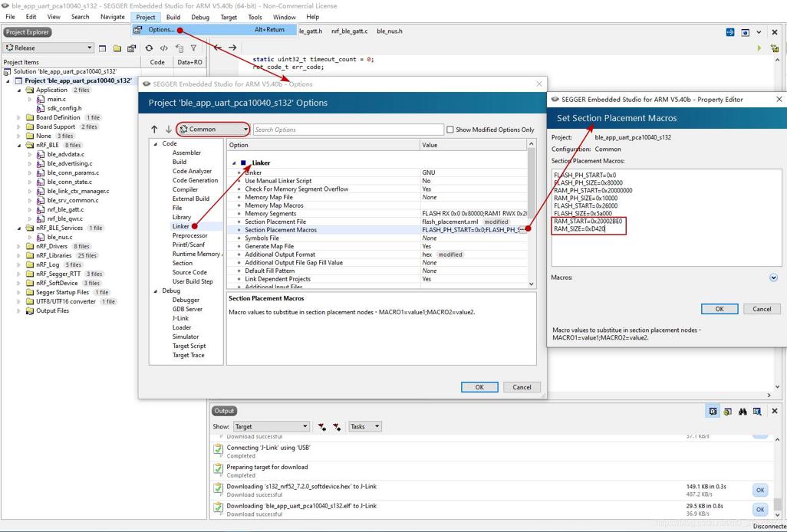Image resolution: width=787 pixels, height=532 pixels.
Task: Select main.c in the Application folder
Action: 57,100
